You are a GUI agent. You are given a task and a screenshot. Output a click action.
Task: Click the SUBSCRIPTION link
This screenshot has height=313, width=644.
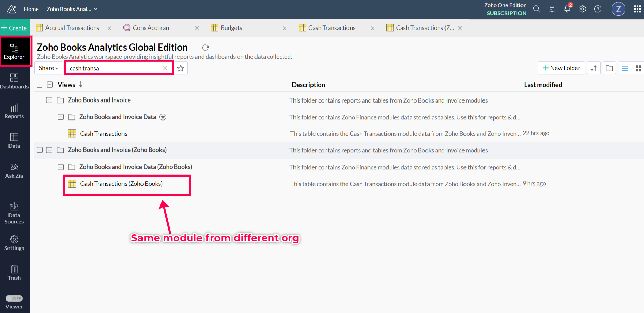pyautogui.click(x=507, y=13)
